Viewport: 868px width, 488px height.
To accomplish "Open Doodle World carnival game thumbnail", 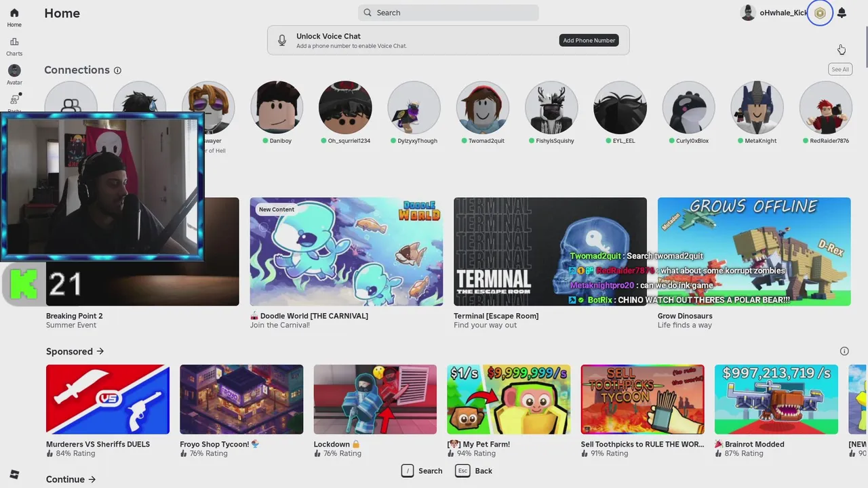I will tap(347, 251).
